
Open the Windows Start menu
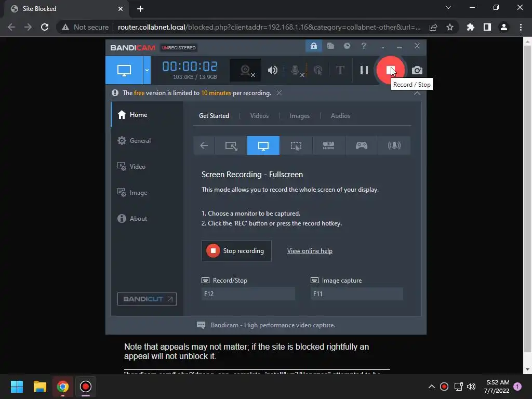click(17, 387)
